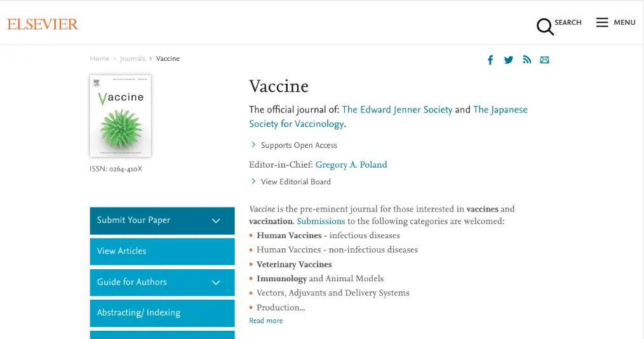Follow The Japanese Society for Vaccinology link
644x339 pixels.
388,117
